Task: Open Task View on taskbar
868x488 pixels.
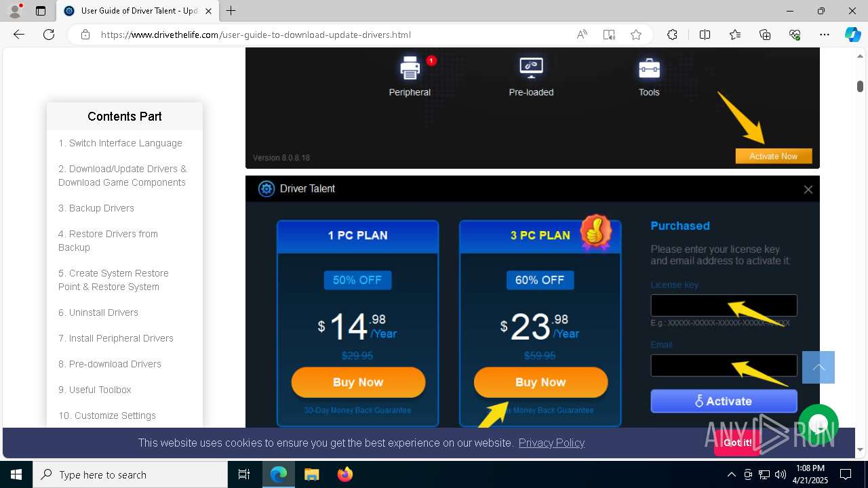Action: (x=245, y=474)
